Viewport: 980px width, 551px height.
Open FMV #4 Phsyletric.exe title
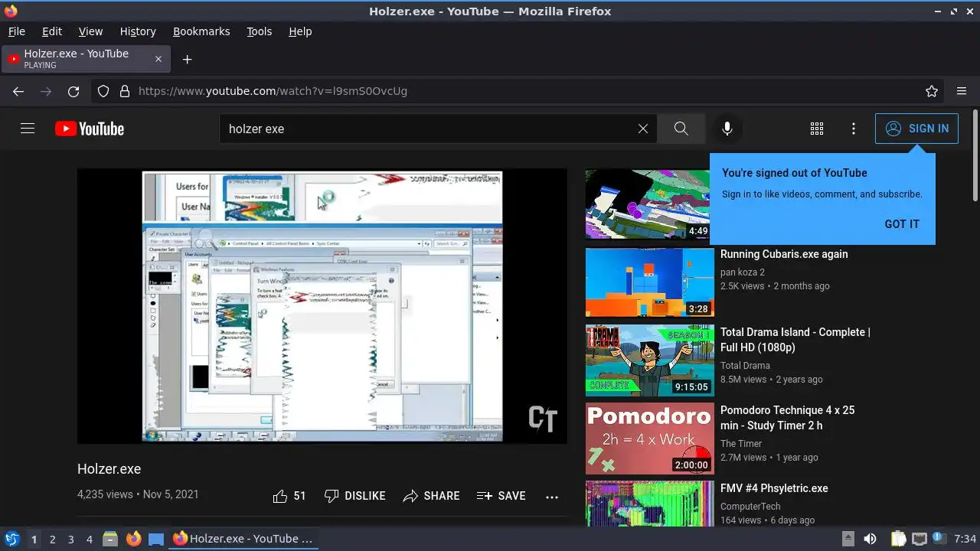pos(774,488)
